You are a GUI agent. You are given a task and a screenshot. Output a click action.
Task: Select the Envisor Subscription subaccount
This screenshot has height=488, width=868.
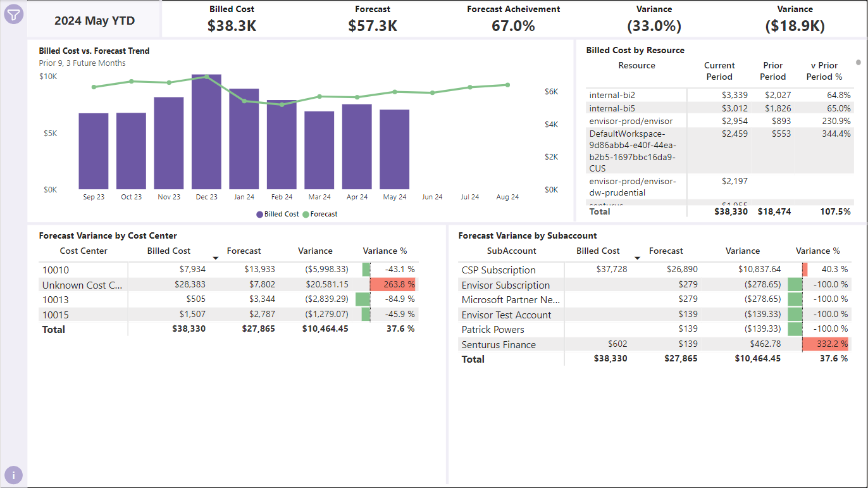tap(654, 285)
